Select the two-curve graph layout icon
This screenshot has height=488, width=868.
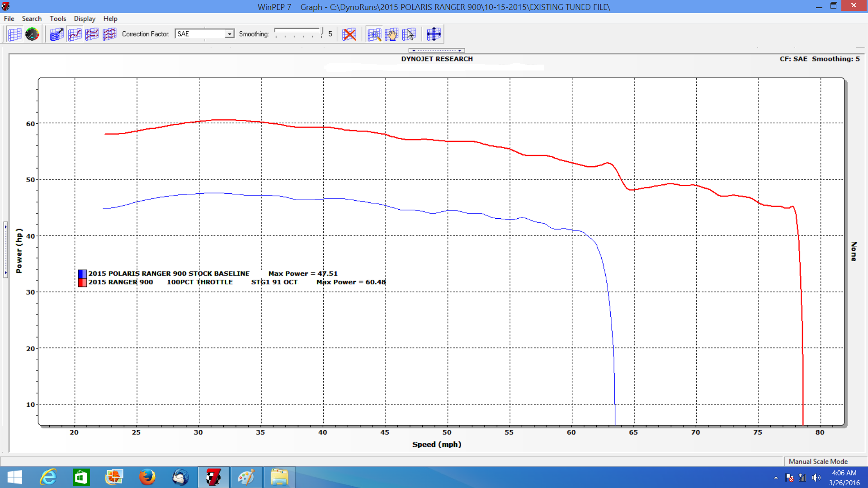92,34
